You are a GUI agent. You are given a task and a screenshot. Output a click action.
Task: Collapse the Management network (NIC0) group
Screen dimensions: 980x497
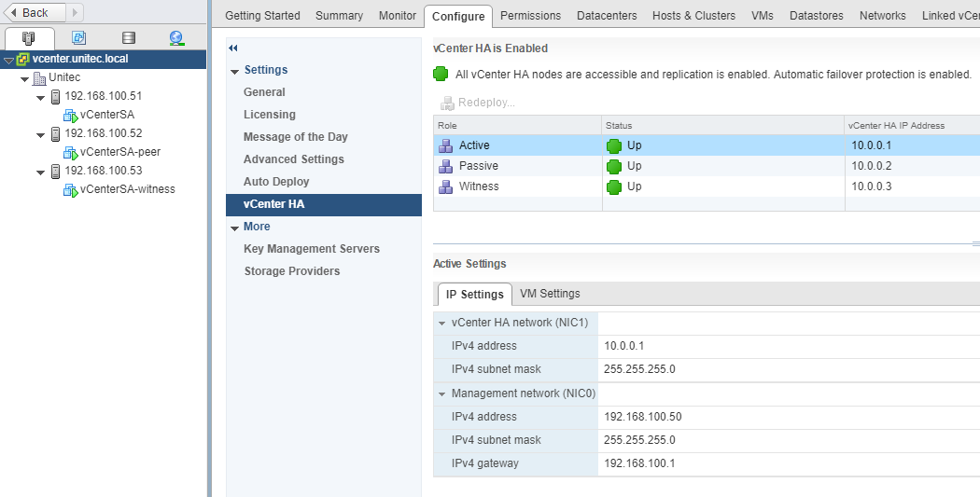point(441,394)
